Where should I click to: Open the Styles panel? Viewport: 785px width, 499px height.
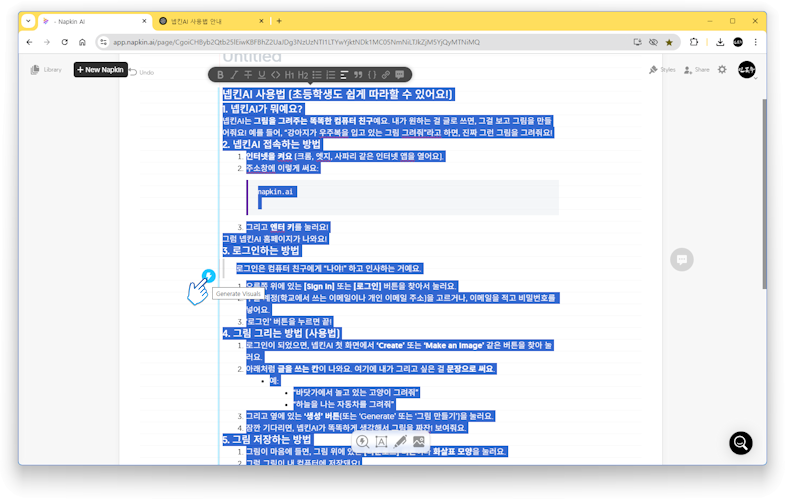click(662, 70)
